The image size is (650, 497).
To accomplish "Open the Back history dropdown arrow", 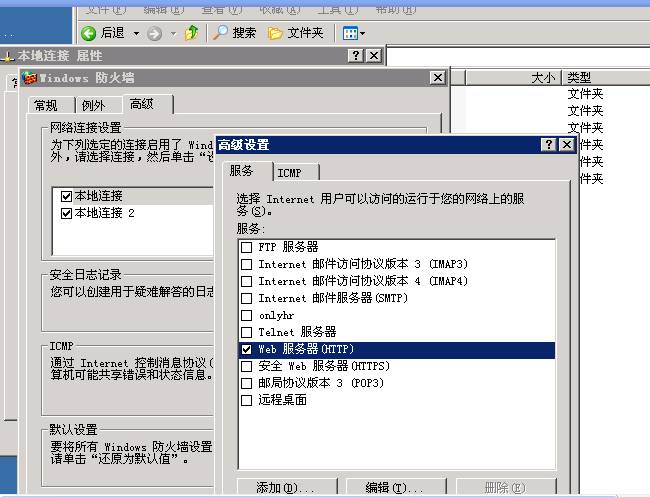I will click(x=136, y=34).
